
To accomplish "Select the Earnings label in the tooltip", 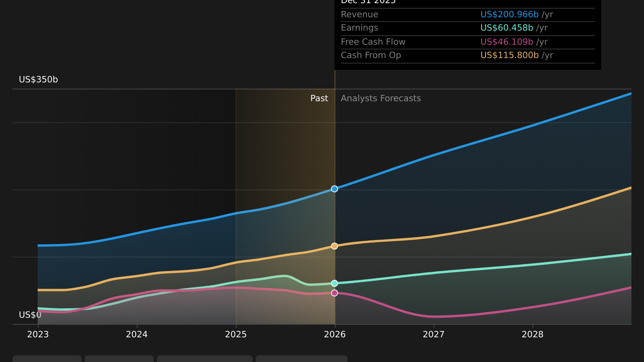I will [x=359, y=28].
